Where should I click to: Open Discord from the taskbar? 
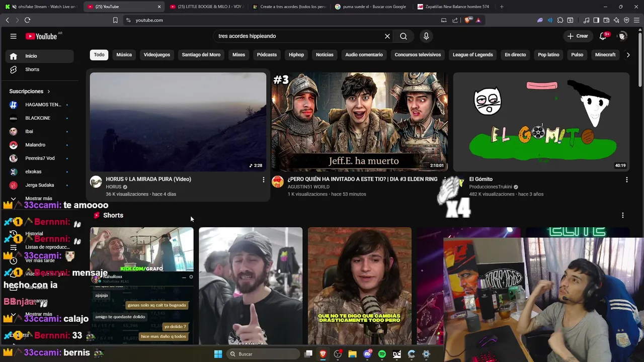[367, 354]
